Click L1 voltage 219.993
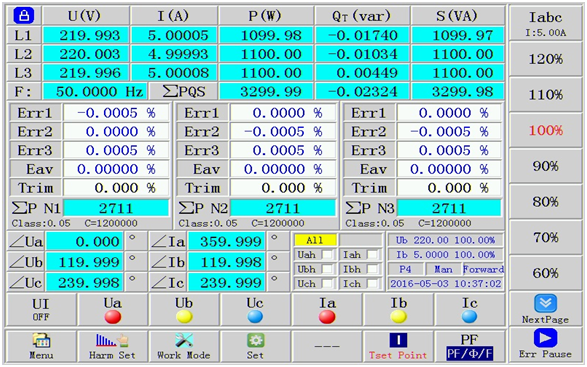The height and width of the screenshot is (367, 587). coord(86,35)
